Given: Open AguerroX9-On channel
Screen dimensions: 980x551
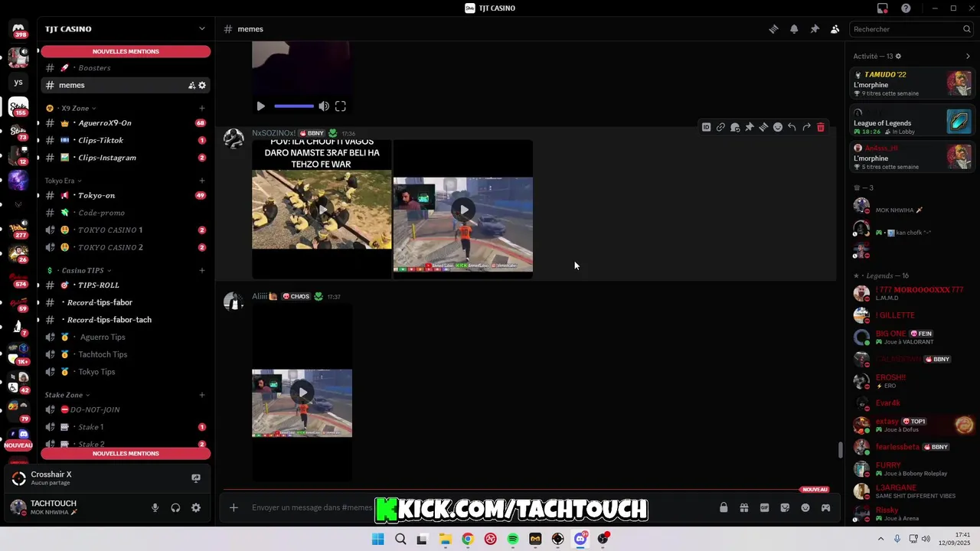Looking at the screenshot, I should tap(126, 122).
